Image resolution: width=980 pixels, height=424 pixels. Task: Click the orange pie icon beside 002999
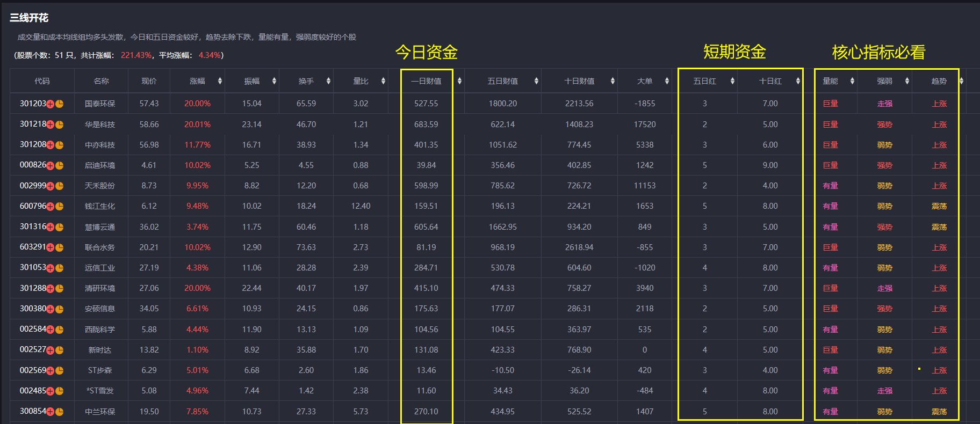point(60,186)
